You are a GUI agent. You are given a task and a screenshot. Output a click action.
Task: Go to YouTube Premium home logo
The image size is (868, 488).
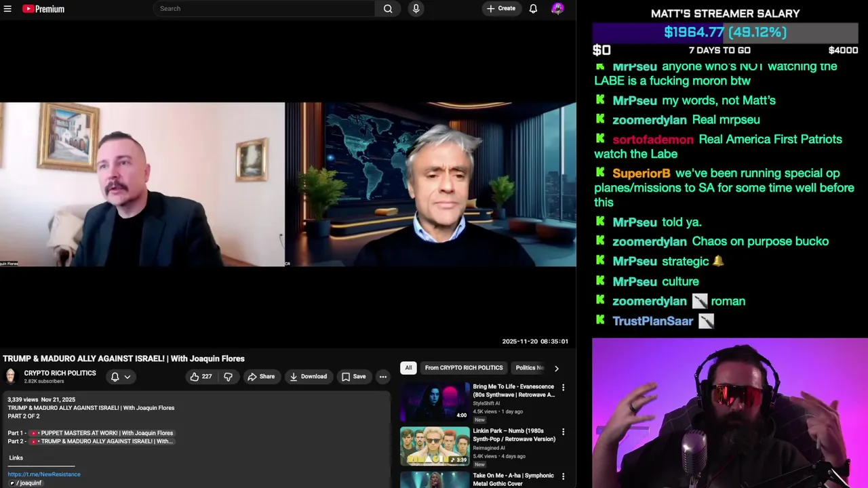43,9
